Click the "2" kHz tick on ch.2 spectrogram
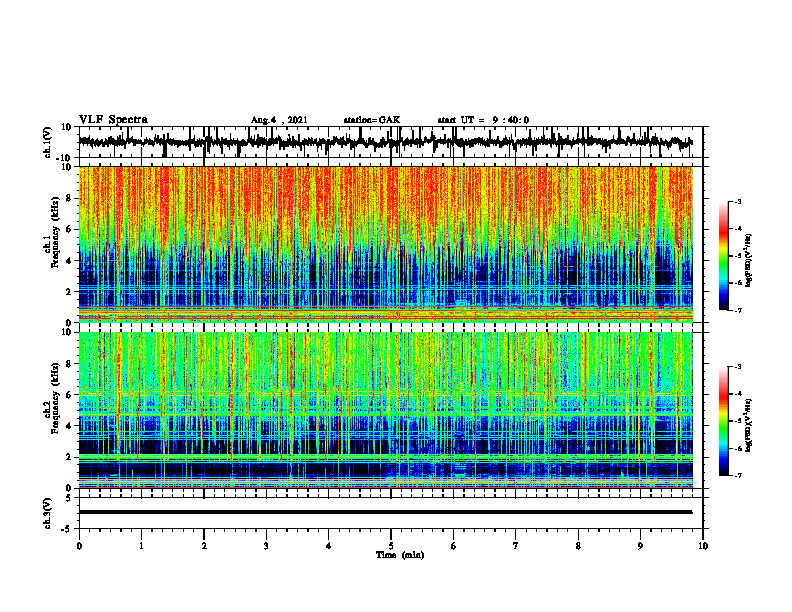792x612 pixels. pyautogui.click(x=70, y=457)
